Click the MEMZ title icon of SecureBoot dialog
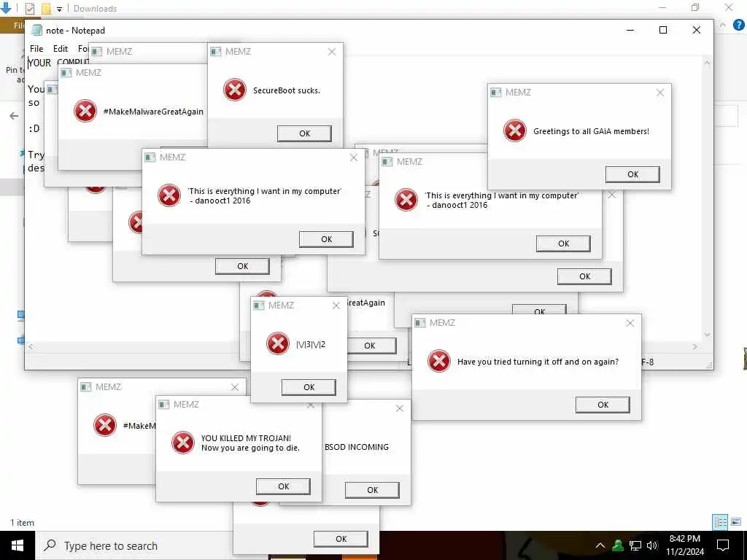Screen dimensions: 747x560 (x=216, y=52)
